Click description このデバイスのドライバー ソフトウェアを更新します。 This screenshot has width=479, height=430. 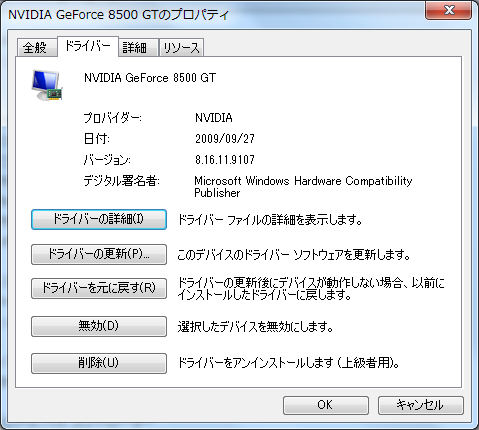pos(294,255)
